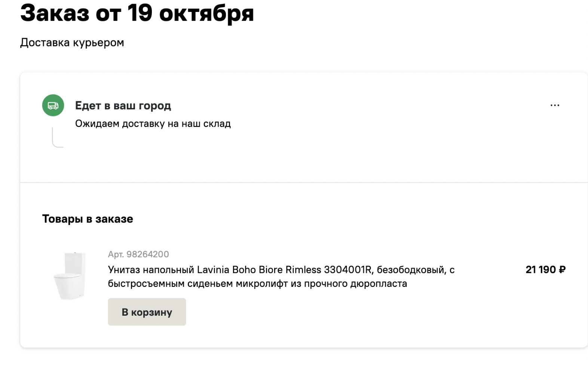
Task: Click the "Товары в заказе" section heading
Action: point(88,219)
